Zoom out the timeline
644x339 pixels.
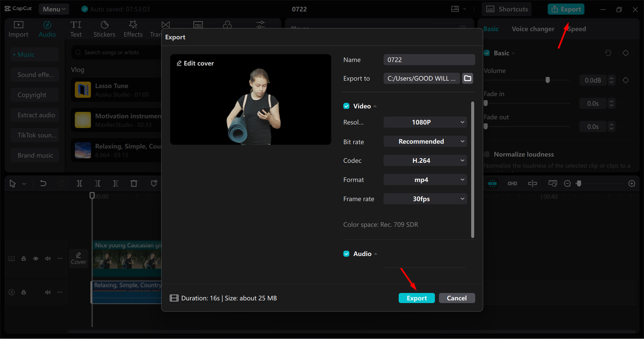567,184
